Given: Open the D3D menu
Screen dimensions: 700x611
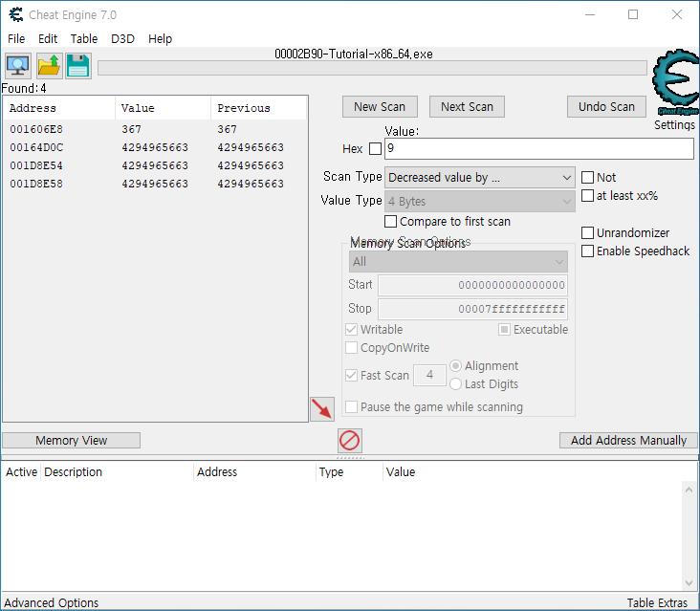Looking at the screenshot, I should tap(122, 39).
